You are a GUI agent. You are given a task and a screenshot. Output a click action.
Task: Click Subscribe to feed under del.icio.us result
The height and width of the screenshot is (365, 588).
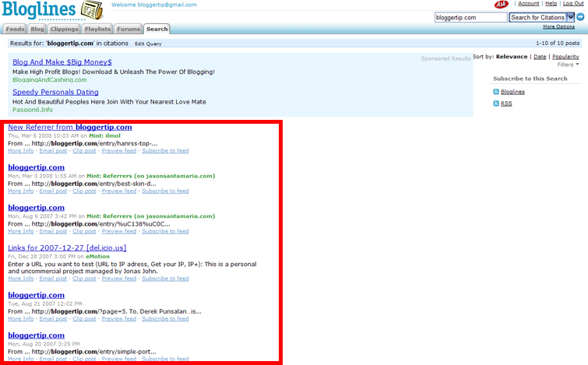(x=165, y=279)
